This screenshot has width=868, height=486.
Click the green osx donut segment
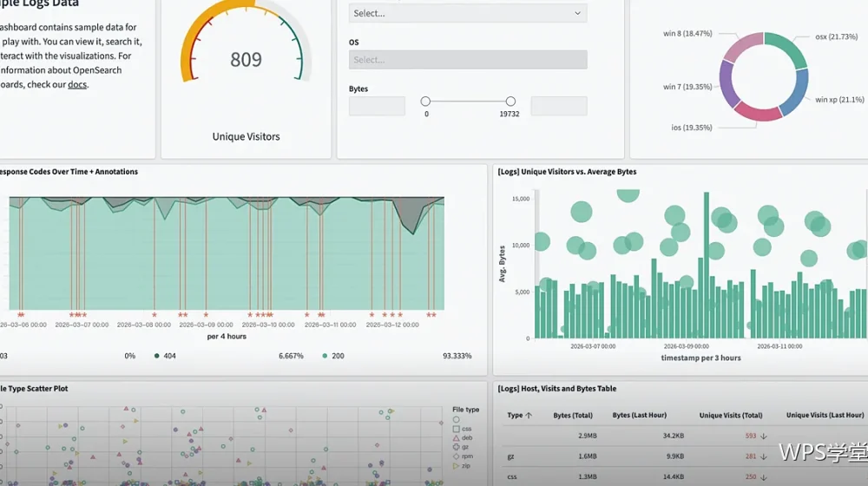click(788, 47)
